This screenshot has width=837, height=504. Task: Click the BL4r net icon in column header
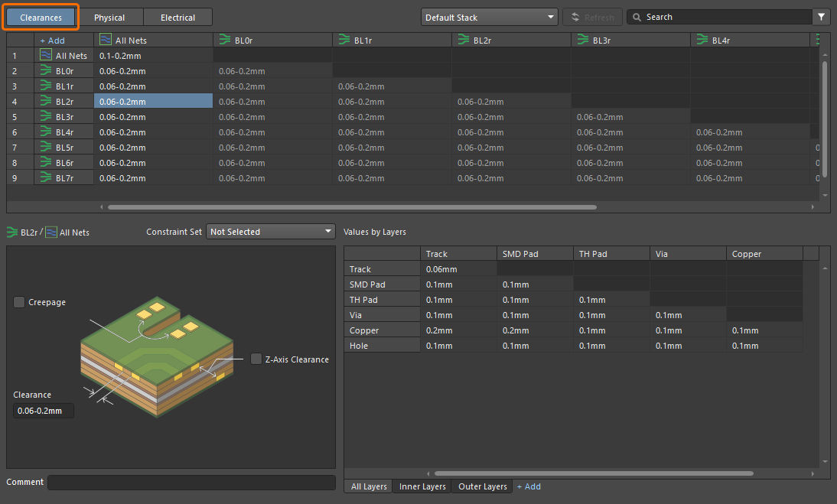click(702, 40)
